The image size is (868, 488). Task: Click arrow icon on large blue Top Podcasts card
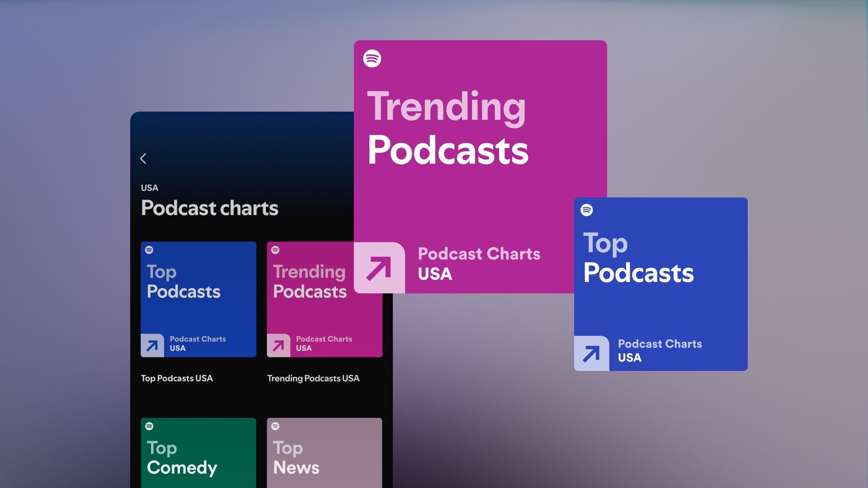coord(591,353)
